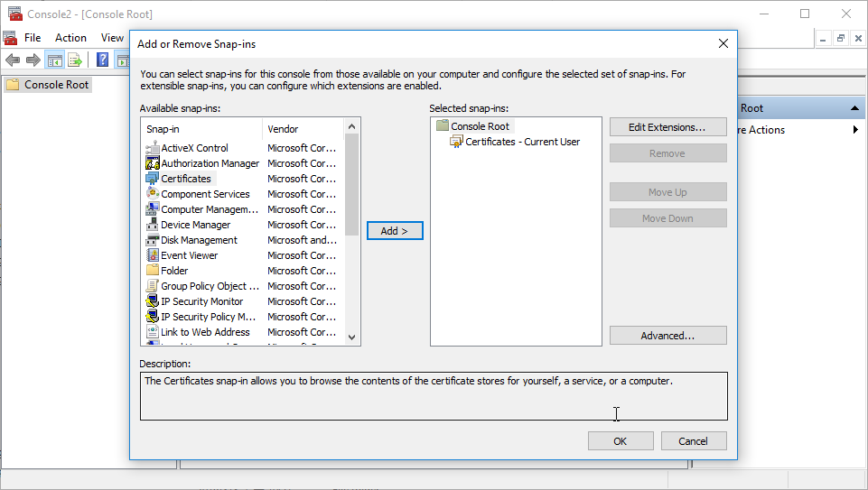Select the Authorization Manager row text

pyautogui.click(x=210, y=163)
